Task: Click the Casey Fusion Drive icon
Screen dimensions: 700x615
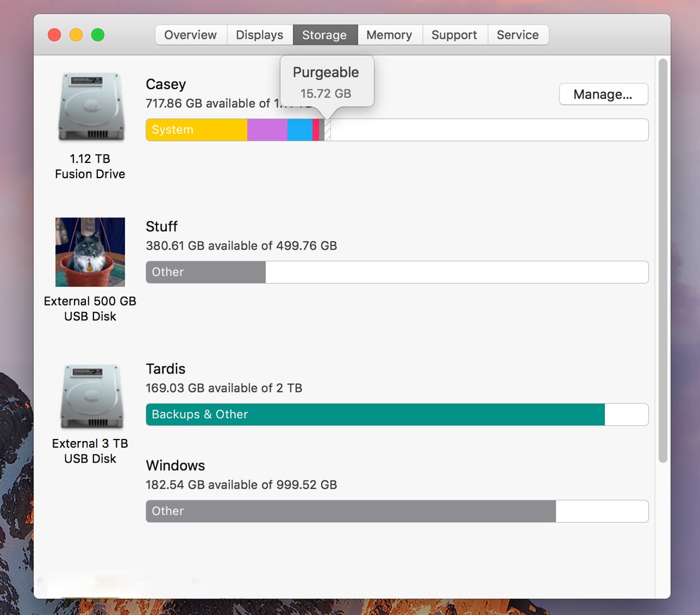Action: (91, 107)
